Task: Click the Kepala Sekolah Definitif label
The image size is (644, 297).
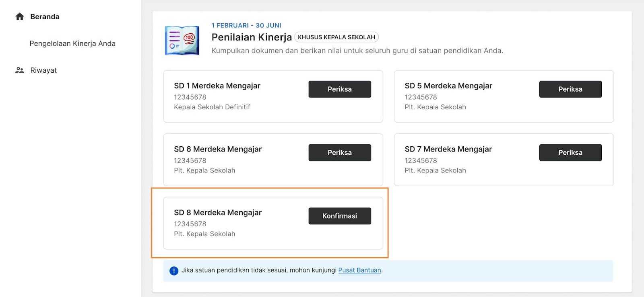Action: point(212,107)
